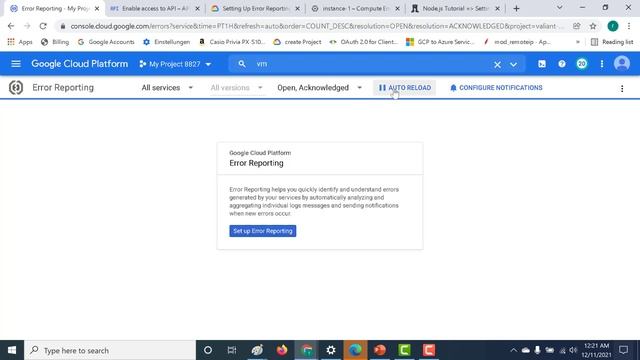The height and width of the screenshot is (360, 640).
Task: Open the All versions dropdown
Action: coord(236,88)
